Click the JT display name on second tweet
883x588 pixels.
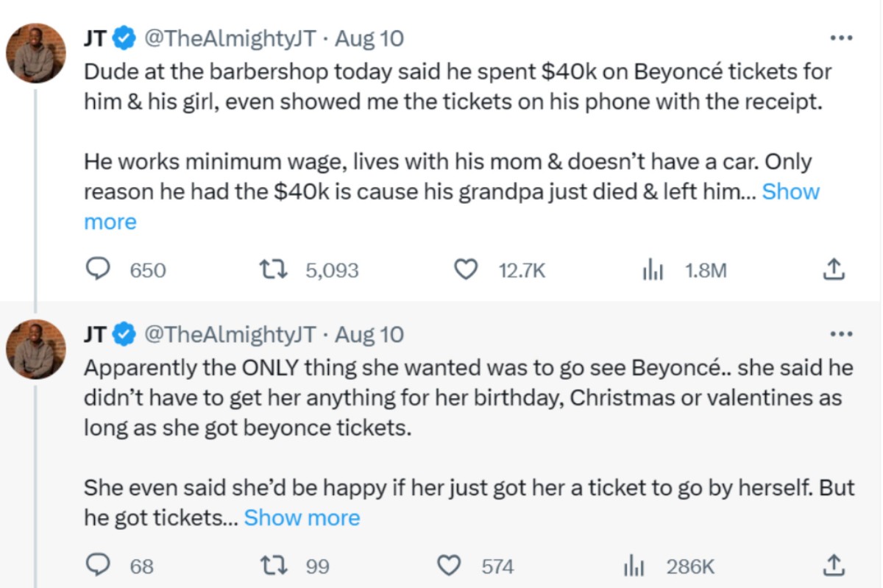pyautogui.click(x=94, y=335)
